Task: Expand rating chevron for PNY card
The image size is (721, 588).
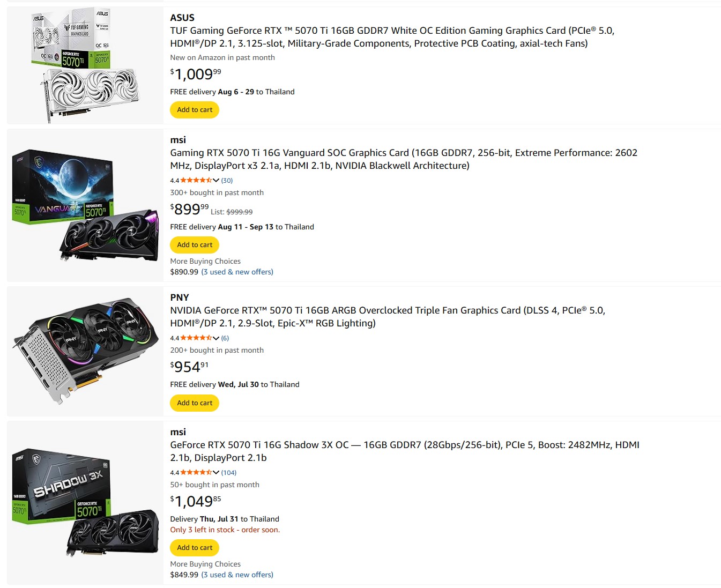Action: click(216, 338)
